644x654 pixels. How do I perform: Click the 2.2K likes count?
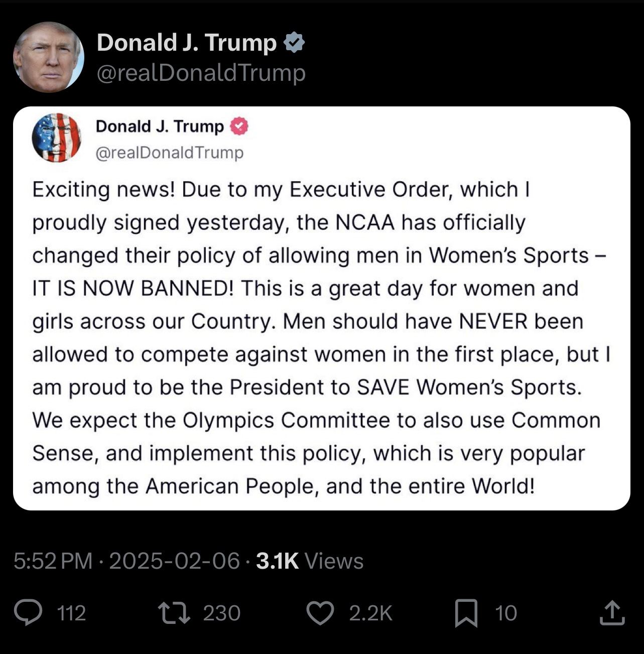coord(371,613)
